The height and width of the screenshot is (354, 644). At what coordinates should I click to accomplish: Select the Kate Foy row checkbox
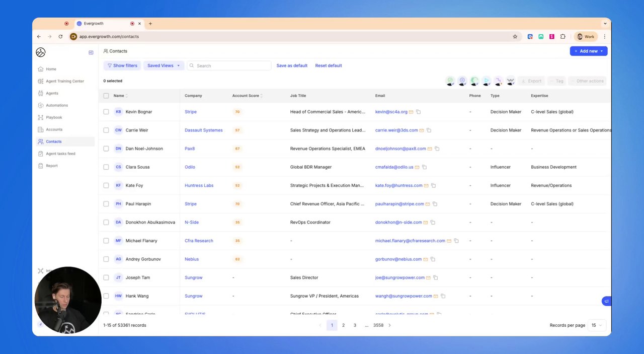click(106, 185)
